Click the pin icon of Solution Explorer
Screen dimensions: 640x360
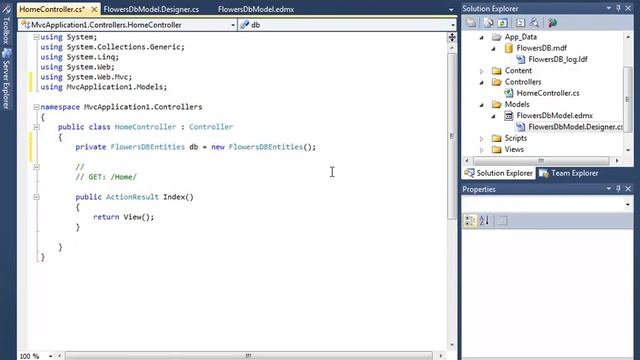pos(618,8)
